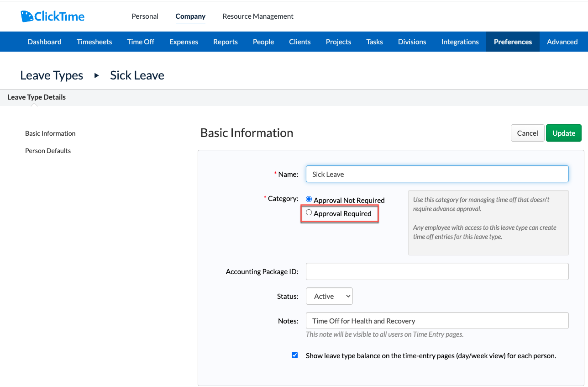Open the Tasks page

[374, 42]
